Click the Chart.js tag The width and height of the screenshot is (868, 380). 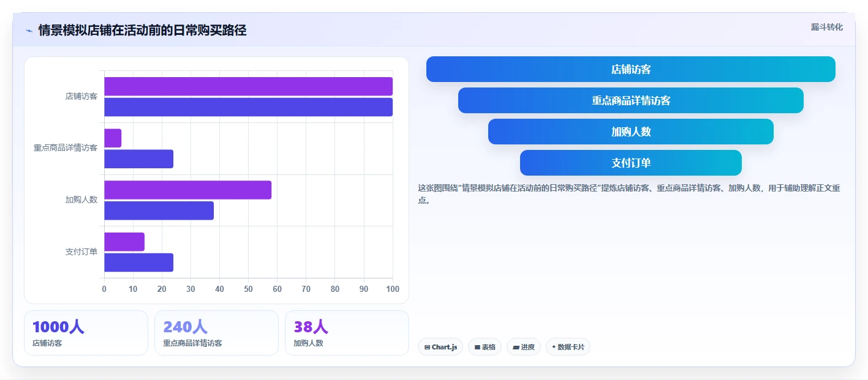point(440,347)
